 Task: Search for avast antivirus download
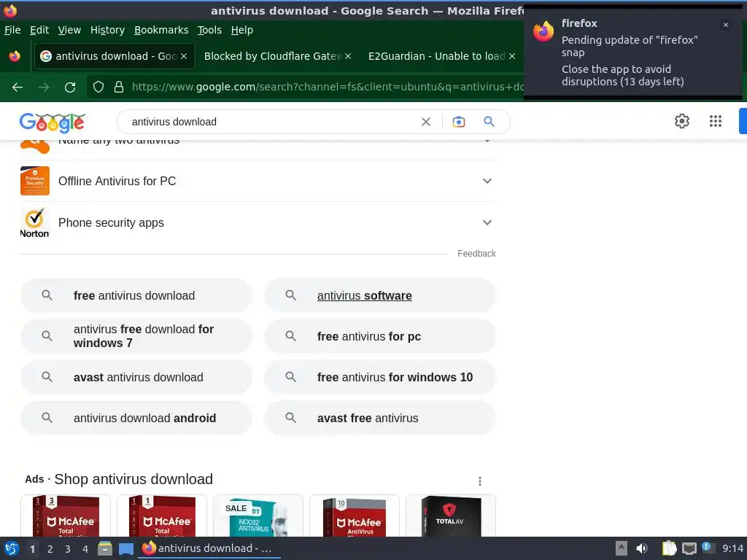pos(136,377)
